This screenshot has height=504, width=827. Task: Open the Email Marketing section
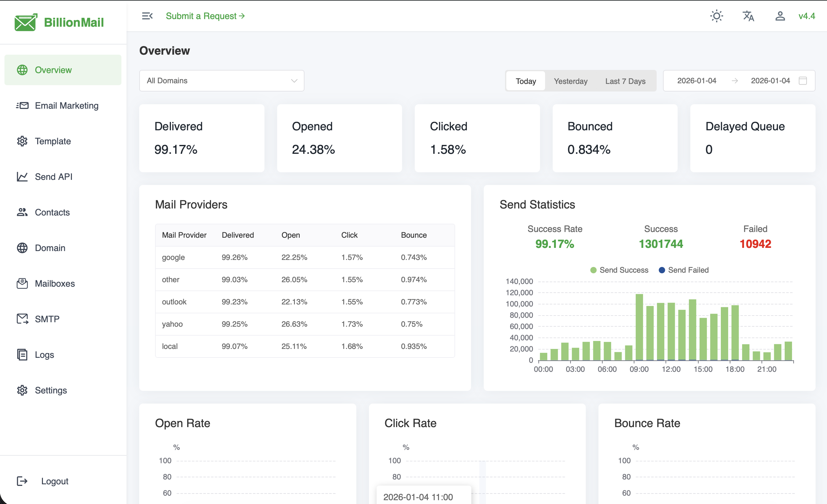coord(66,106)
